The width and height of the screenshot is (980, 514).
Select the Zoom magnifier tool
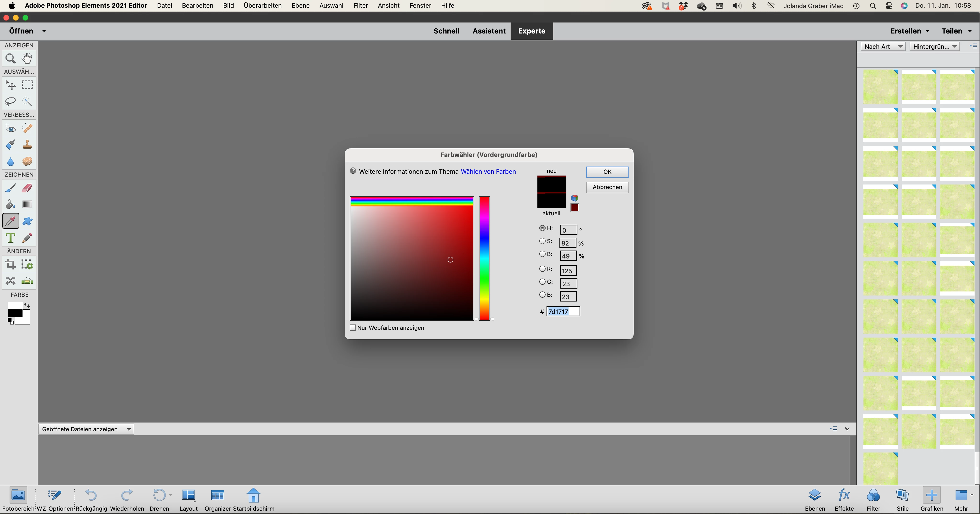coord(10,59)
